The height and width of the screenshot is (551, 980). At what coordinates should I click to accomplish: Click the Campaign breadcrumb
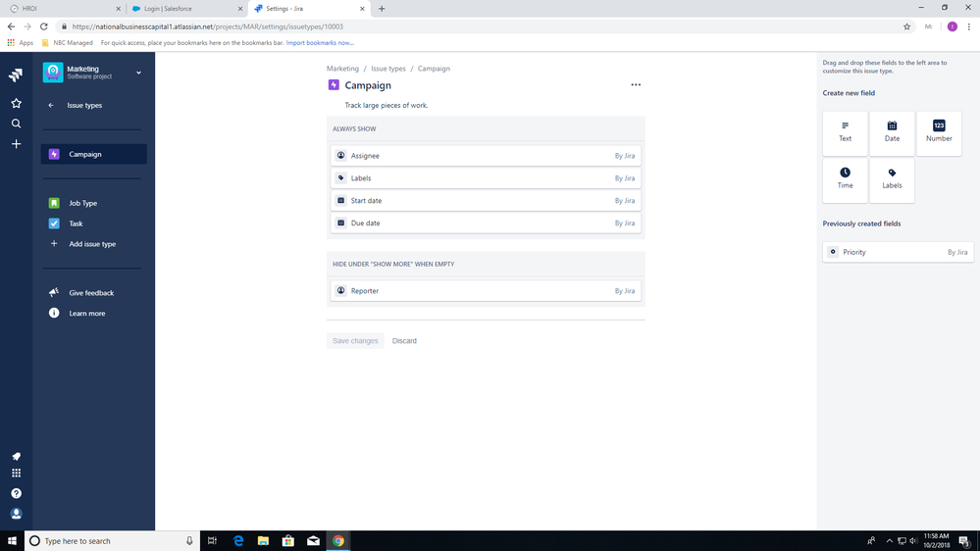point(434,69)
